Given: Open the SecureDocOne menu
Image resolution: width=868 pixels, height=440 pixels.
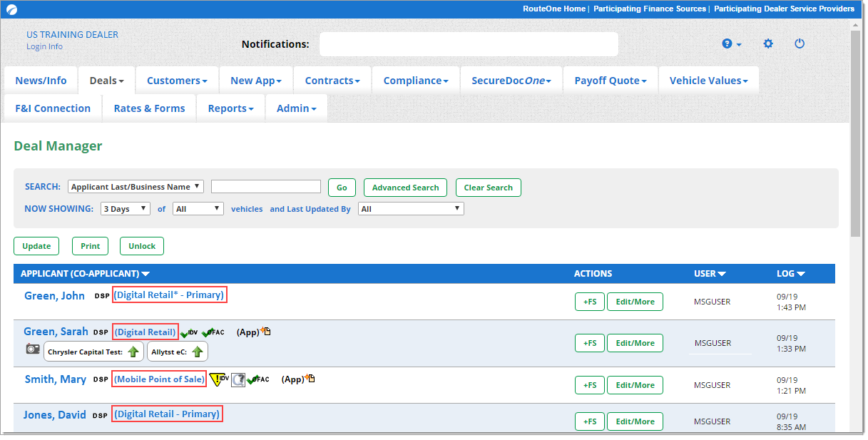Looking at the screenshot, I should point(511,81).
